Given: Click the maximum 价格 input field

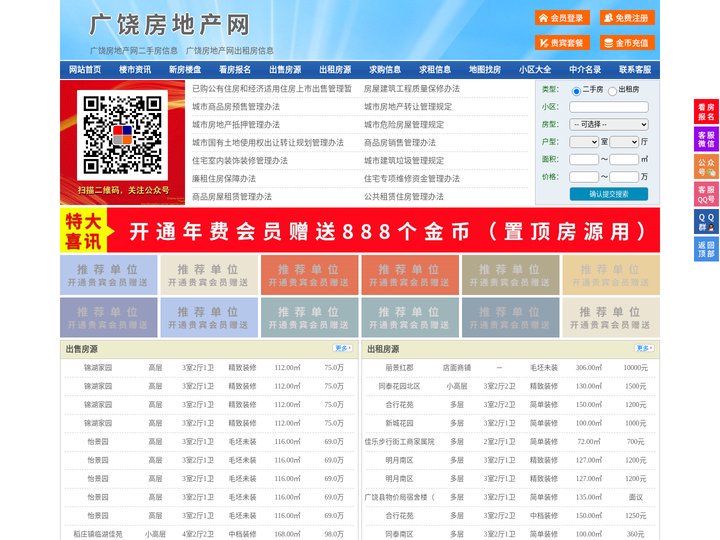Looking at the screenshot, I should [624, 177].
